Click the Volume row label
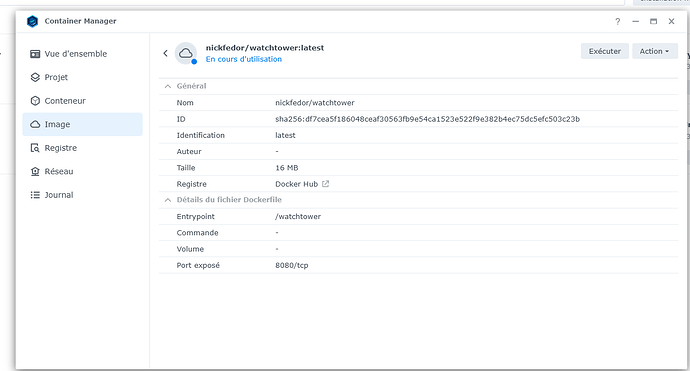 [190, 249]
